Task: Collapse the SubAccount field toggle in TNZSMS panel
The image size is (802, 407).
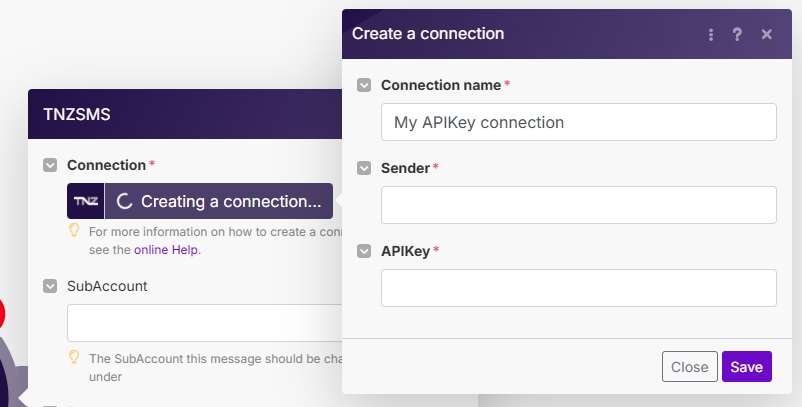Action: coord(50,286)
